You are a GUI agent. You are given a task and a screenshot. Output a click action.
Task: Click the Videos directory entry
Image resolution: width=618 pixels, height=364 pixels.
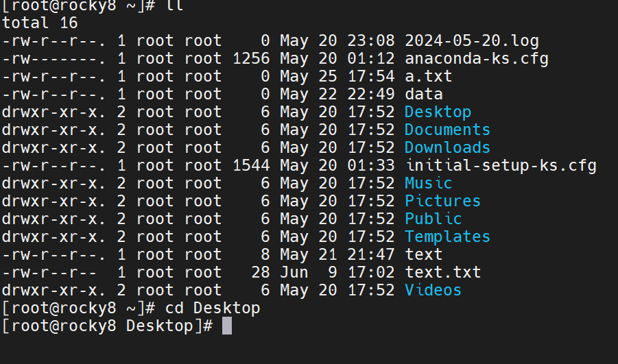(433, 290)
